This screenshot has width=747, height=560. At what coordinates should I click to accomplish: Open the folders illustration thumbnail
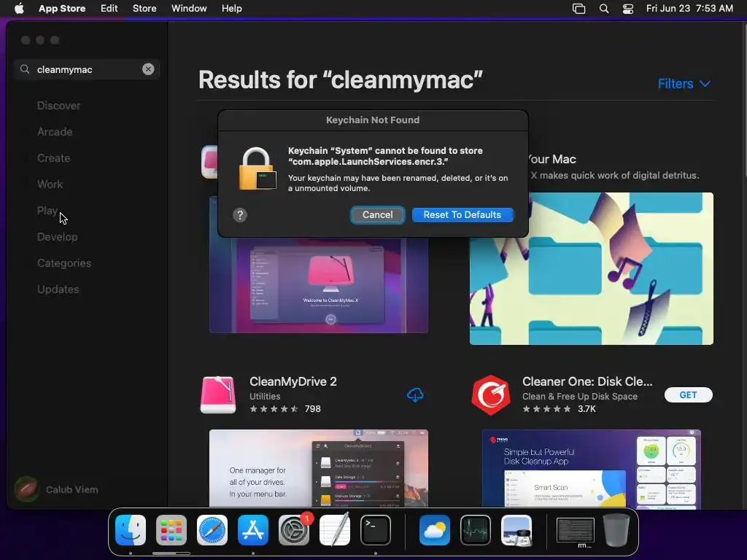point(591,268)
